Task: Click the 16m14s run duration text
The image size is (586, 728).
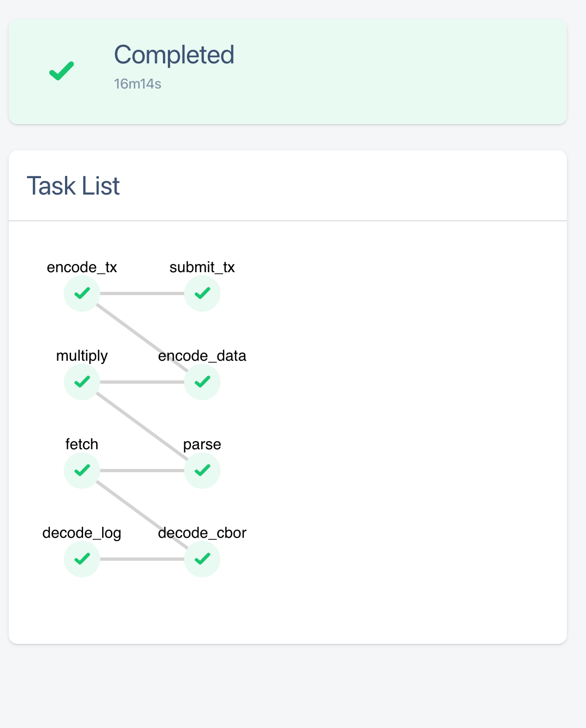Action: pyautogui.click(x=137, y=84)
